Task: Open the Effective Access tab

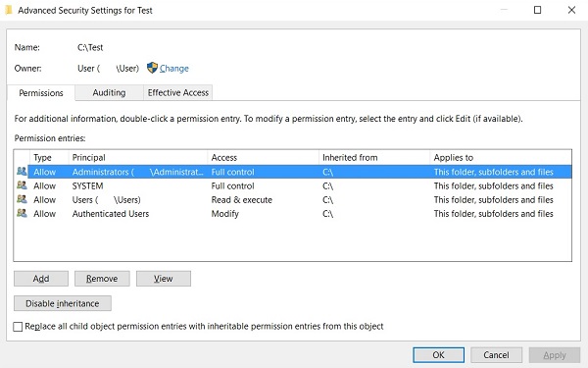Action: point(178,93)
